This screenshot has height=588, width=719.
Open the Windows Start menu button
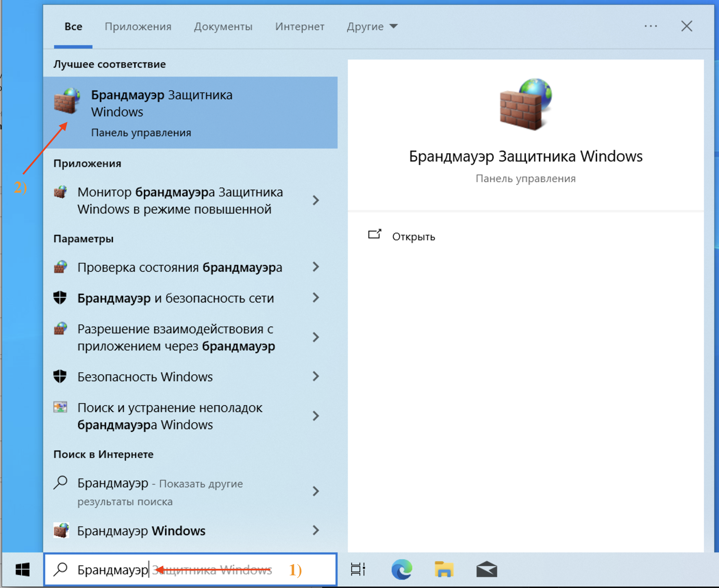[x=23, y=570]
